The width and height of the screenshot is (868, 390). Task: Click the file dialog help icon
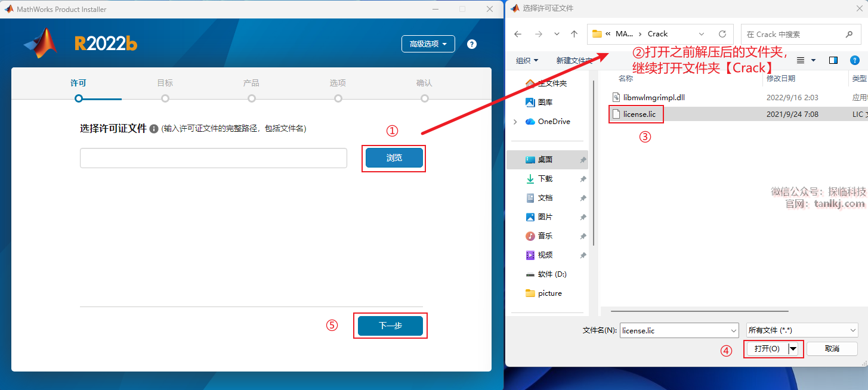[x=854, y=60]
